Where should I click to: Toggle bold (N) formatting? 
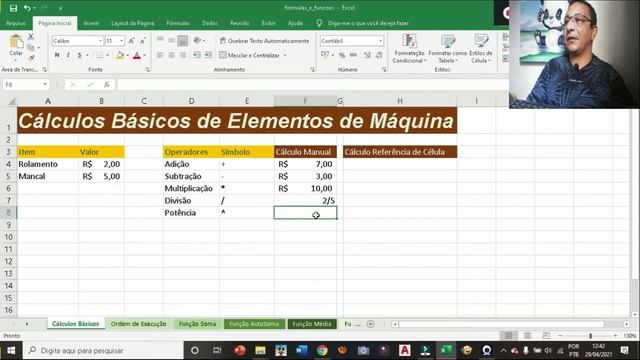(x=57, y=55)
